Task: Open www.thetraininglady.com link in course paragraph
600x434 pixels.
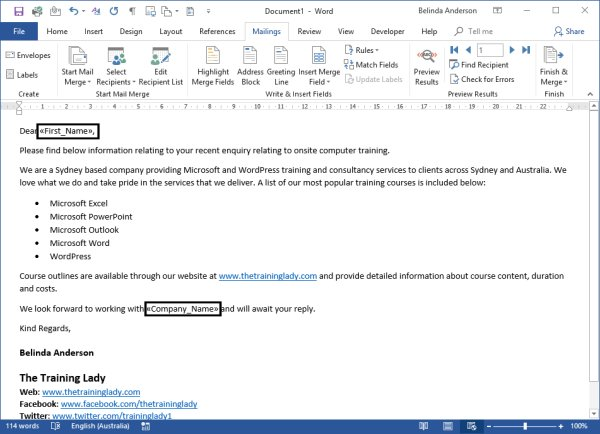Action: [267, 276]
